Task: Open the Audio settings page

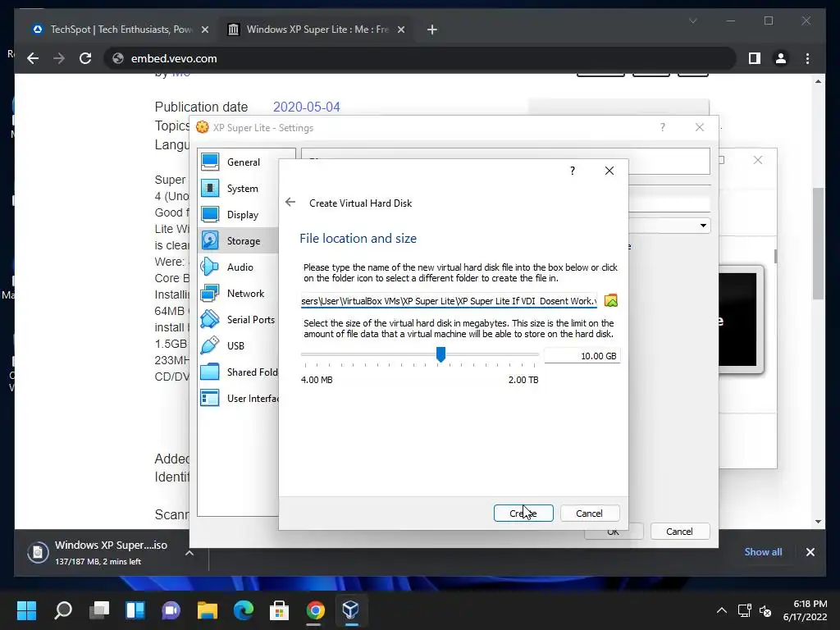Action: [x=240, y=267]
